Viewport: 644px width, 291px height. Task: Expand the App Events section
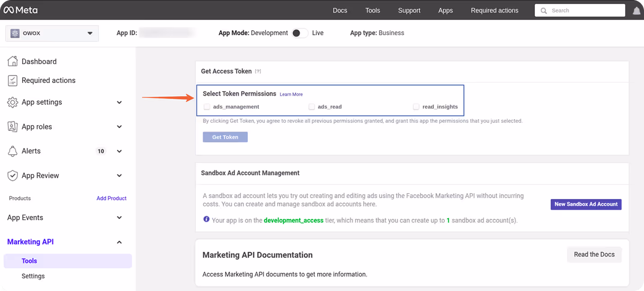click(119, 217)
